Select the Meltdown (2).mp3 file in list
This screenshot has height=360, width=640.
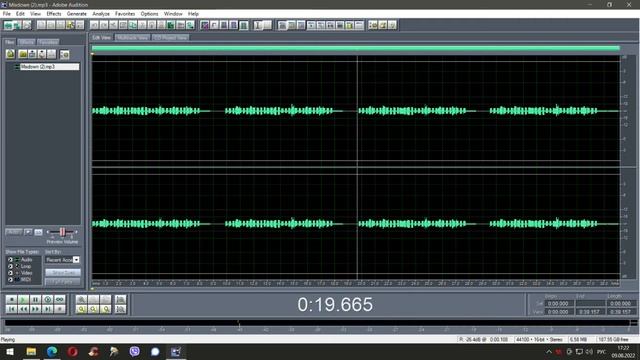coord(49,67)
